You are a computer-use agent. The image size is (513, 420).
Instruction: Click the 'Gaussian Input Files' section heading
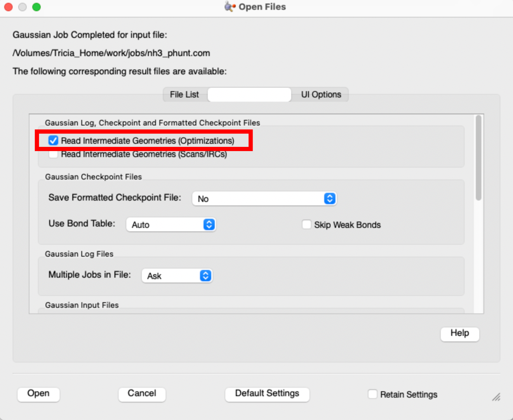tap(82, 305)
